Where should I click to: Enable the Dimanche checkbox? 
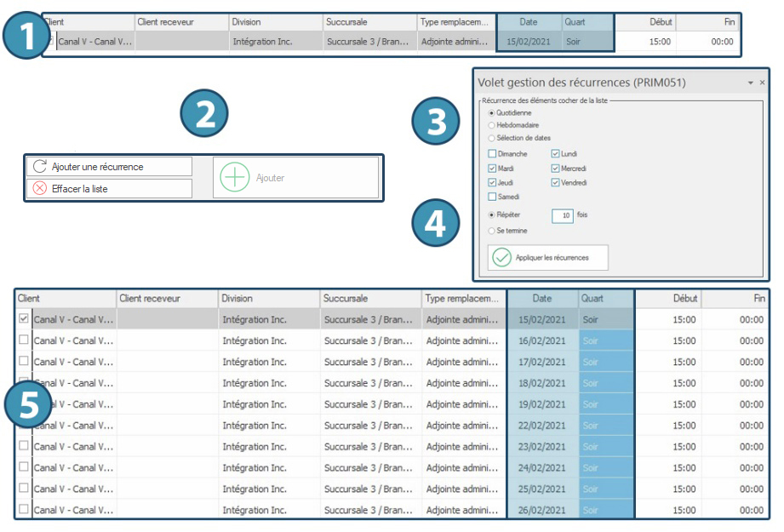[x=492, y=154]
